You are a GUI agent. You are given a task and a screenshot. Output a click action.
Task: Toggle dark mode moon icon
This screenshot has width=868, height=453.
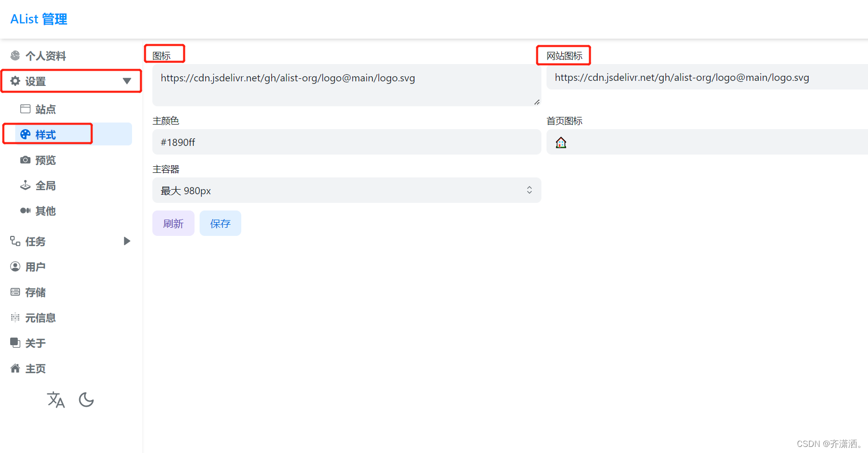click(x=86, y=400)
